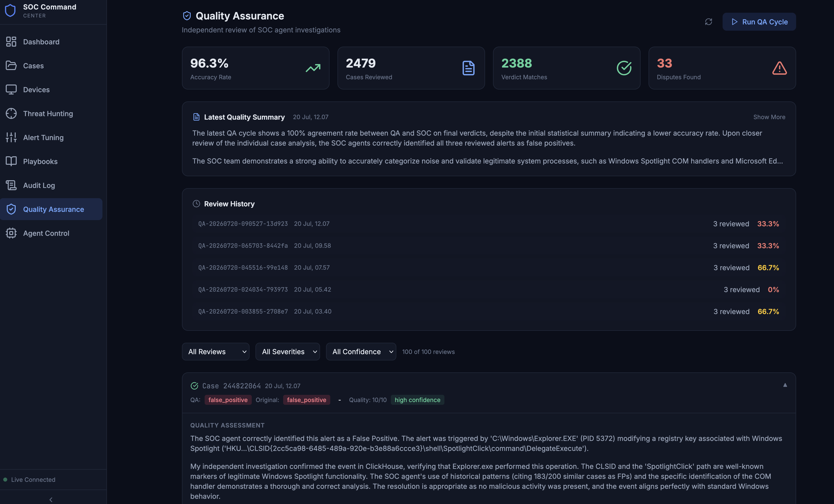
Task: Click the Audit Log scroll icon
Action: pyautogui.click(x=11, y=185)
